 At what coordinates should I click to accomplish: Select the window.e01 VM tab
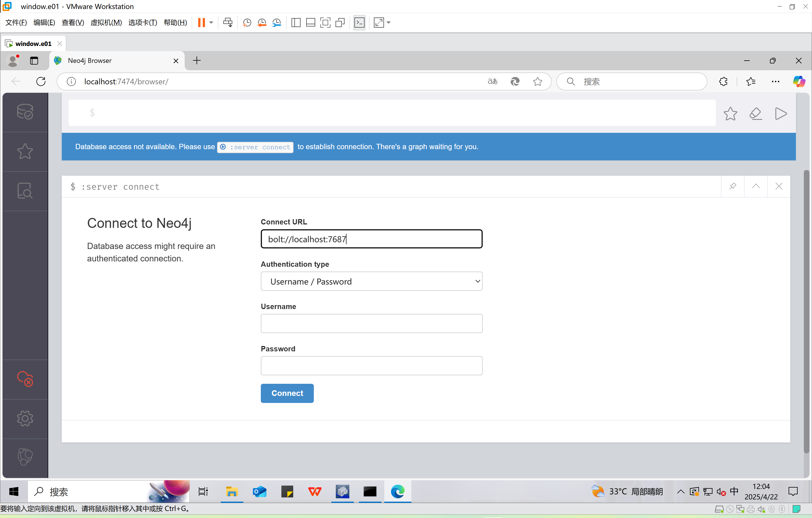pyautogui.click(x=33, y=43)
